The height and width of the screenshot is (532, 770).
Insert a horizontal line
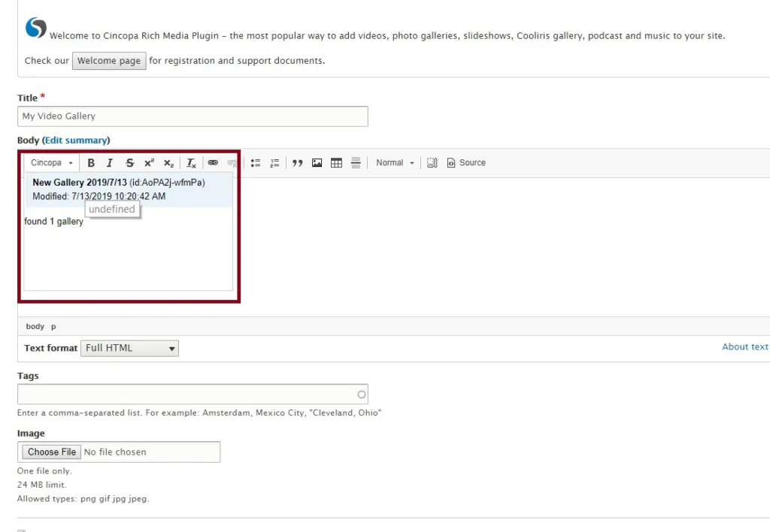(x=356, y=163)
